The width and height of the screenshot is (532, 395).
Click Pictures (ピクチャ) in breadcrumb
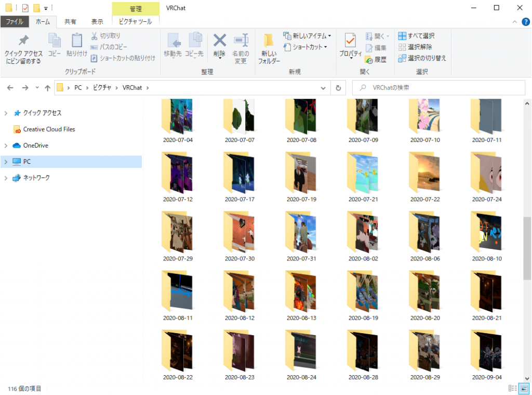tap(102, 88)
